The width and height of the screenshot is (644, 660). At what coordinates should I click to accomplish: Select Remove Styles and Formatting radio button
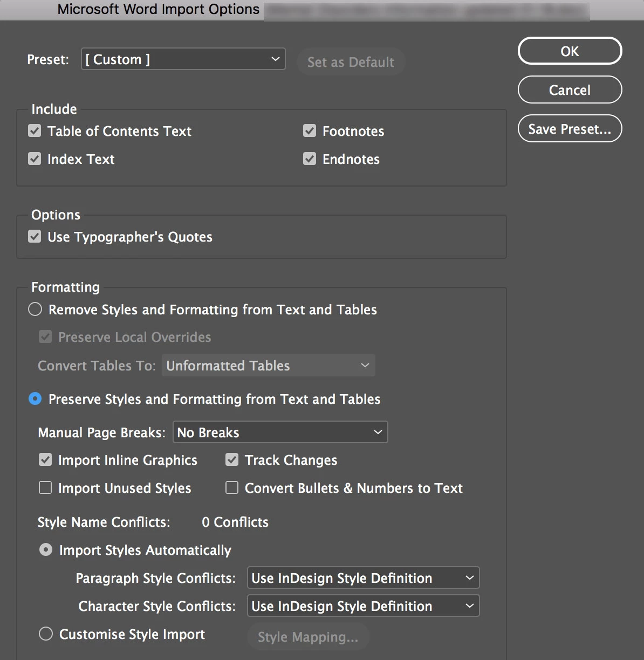[35, 309]
